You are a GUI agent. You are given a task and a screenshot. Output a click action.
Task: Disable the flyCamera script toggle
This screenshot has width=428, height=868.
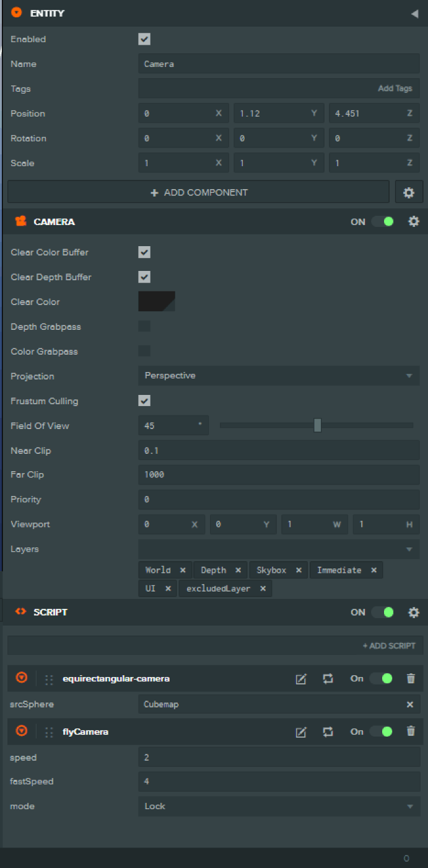coord(381,732)
